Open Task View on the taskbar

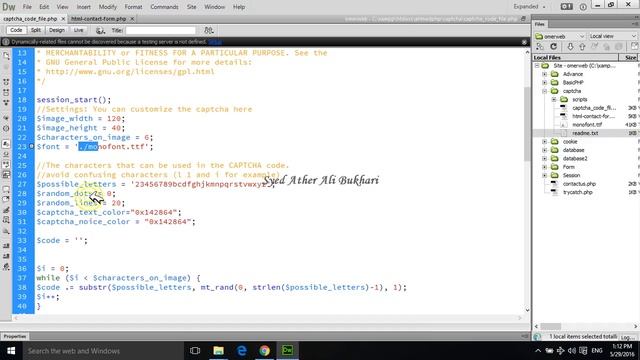click(195, 351)
